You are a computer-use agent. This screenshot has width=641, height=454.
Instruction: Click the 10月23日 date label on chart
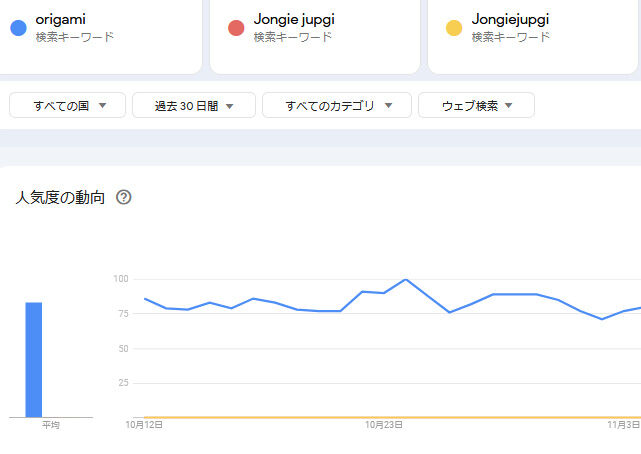coord(384,425)
